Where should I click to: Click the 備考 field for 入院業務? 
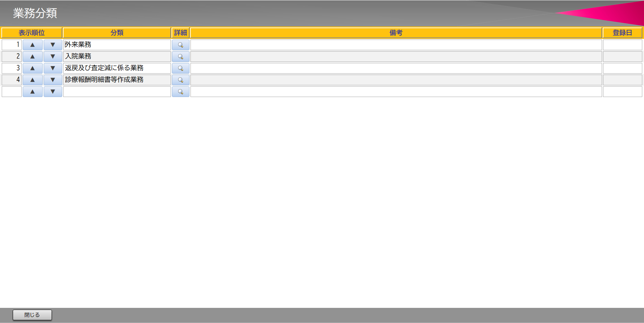(396, 56)
